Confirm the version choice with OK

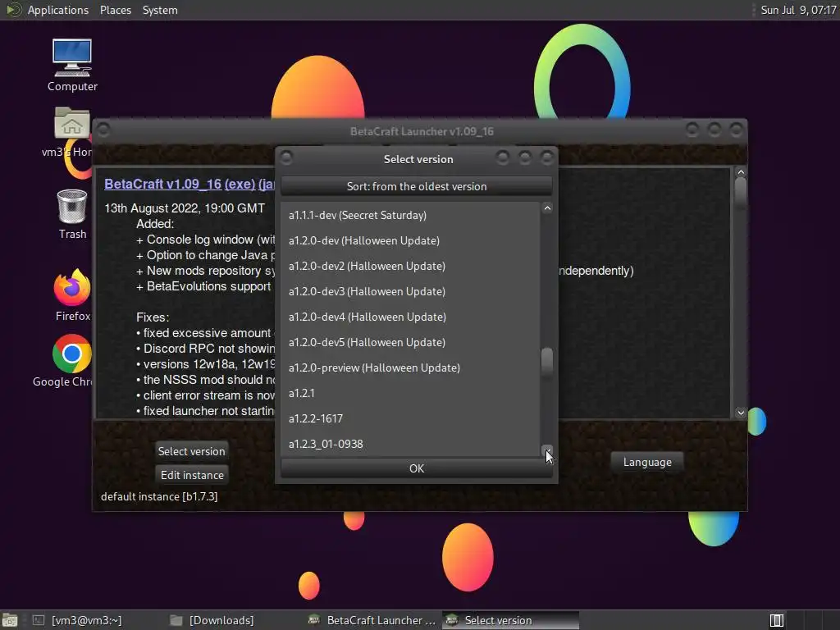pos(416,468)
